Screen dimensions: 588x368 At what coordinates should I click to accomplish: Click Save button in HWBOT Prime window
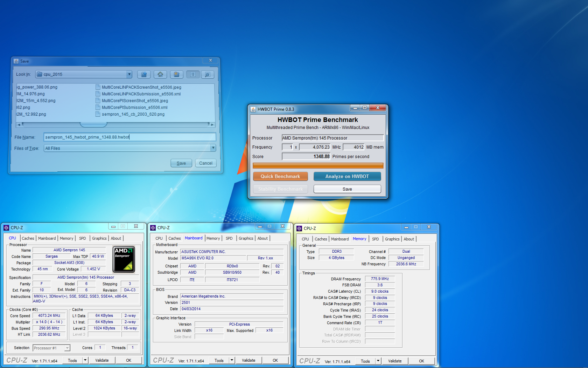tap(347, 189)
